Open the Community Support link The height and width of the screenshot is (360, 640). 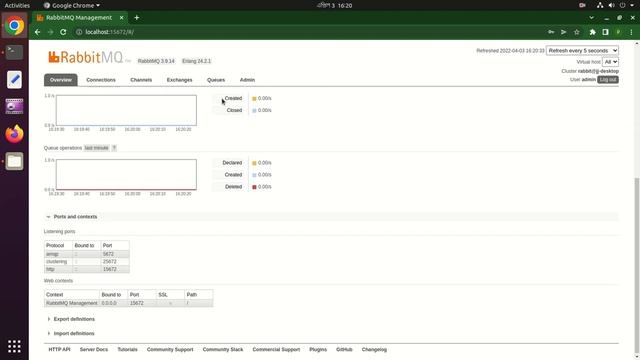pyautogui.click(x=170, y=350)
